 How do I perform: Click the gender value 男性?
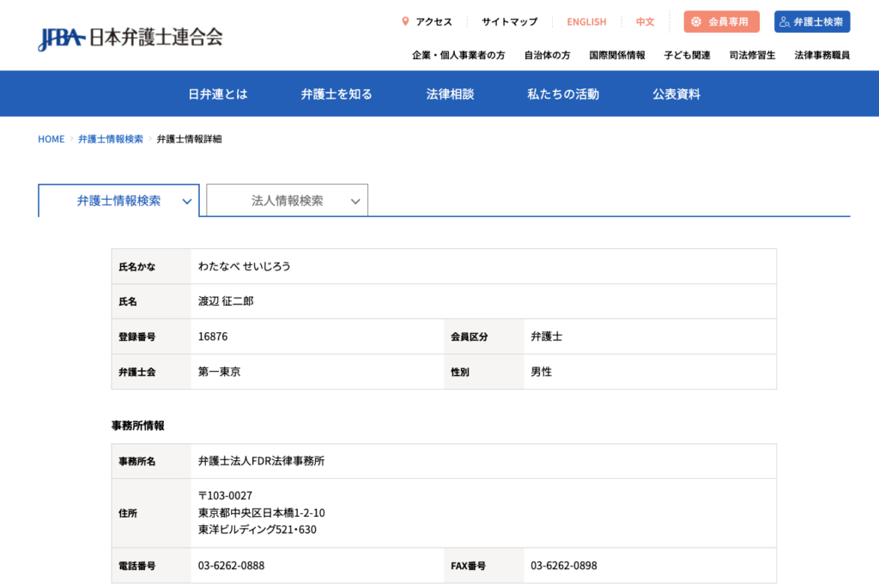pyautogui.click(x=542, y=372)
